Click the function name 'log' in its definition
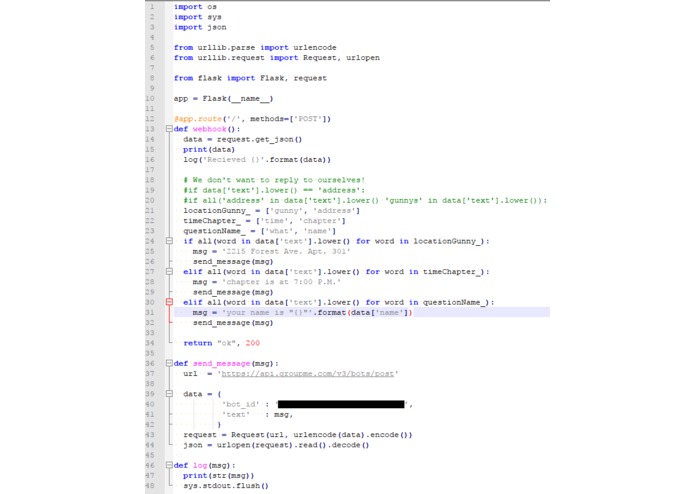The image size is (695, 494). click(x=200, y=465)
